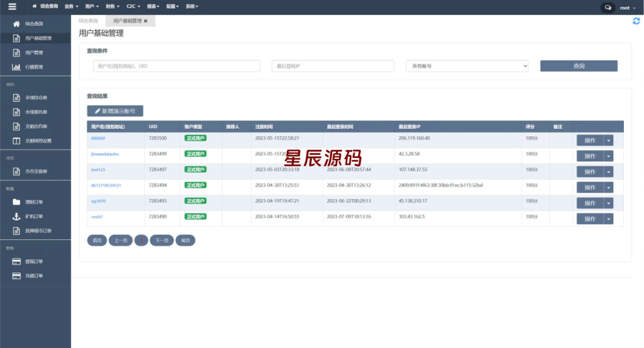Open the 操作 dropdown arrow for user 000000
This screenshot has height=348, width=644.
tap(608, 140)
